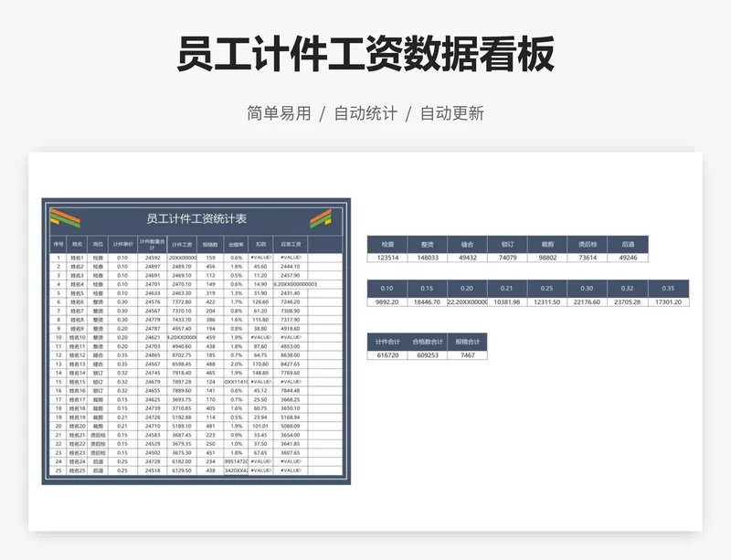Click the deduction cell 101.01
This screenshot has width=731, height=560.
point(260,427)
